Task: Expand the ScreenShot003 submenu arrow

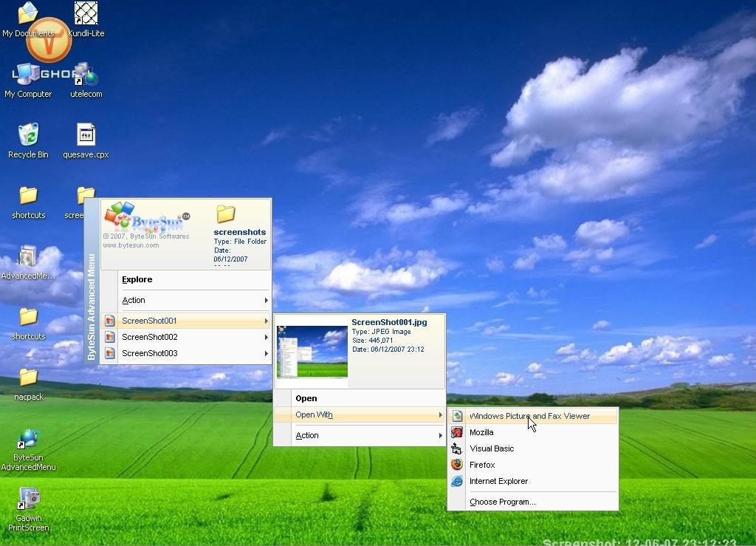Action: (266, 353)
